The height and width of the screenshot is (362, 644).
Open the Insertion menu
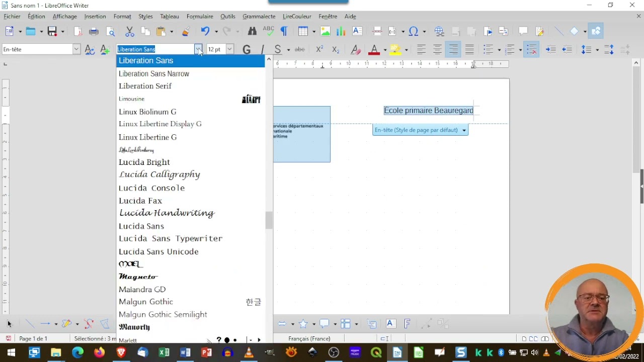pos(95,17)
